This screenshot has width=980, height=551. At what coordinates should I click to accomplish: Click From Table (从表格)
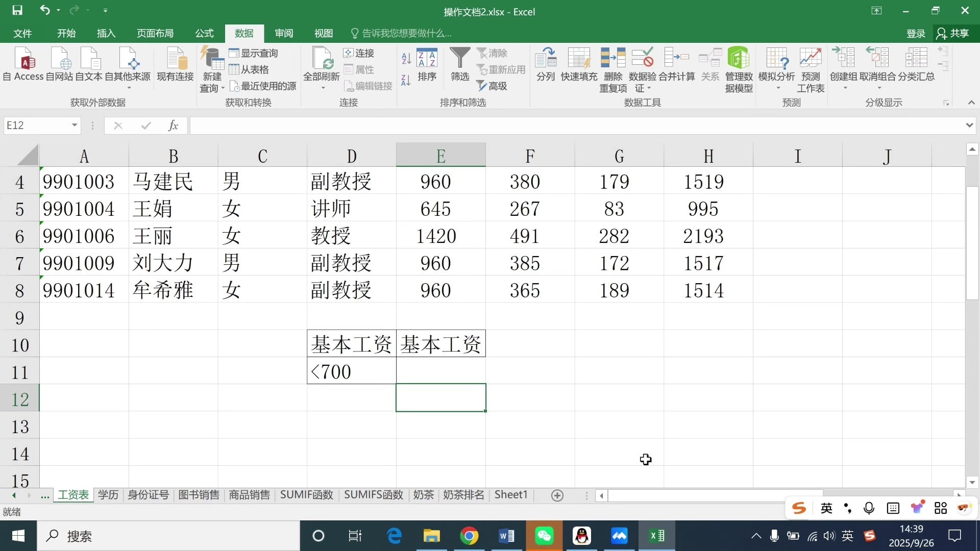(x=249, y=69)
